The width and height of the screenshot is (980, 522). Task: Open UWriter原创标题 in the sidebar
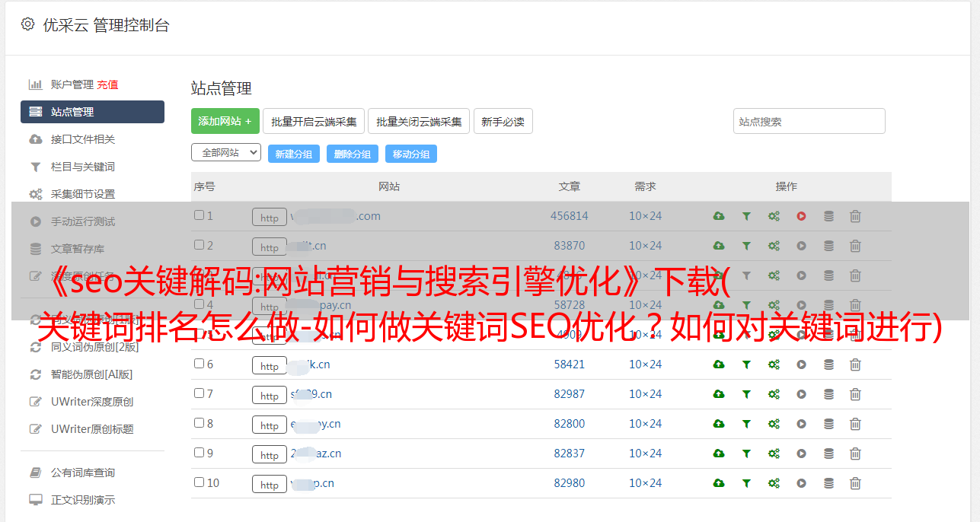[x=92, y=429]
